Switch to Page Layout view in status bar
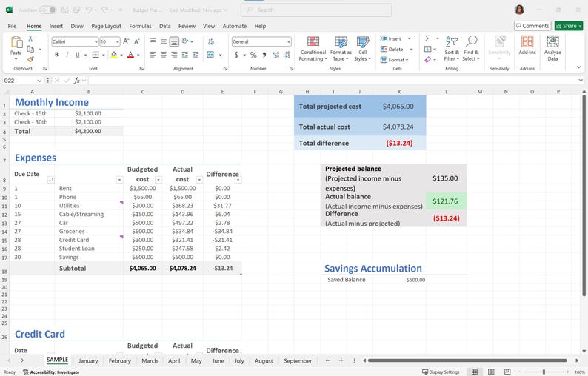Screen dimensions: 588x376 click(x=491, y=372)
